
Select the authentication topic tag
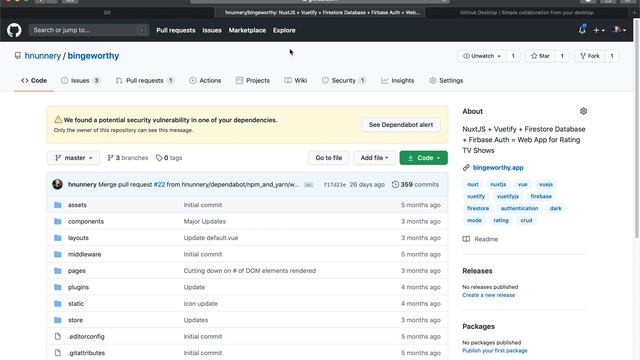tap(519, 208)
